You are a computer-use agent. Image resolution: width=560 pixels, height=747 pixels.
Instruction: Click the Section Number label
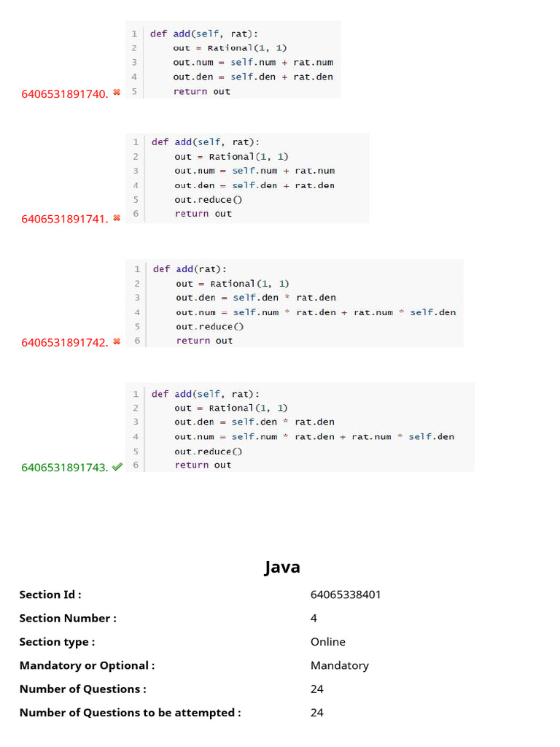point(68,619)
